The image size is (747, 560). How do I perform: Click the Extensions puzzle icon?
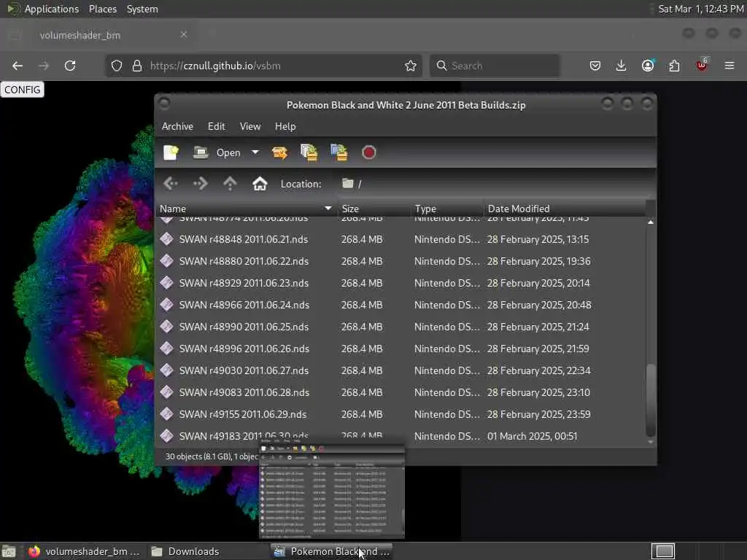675,66
